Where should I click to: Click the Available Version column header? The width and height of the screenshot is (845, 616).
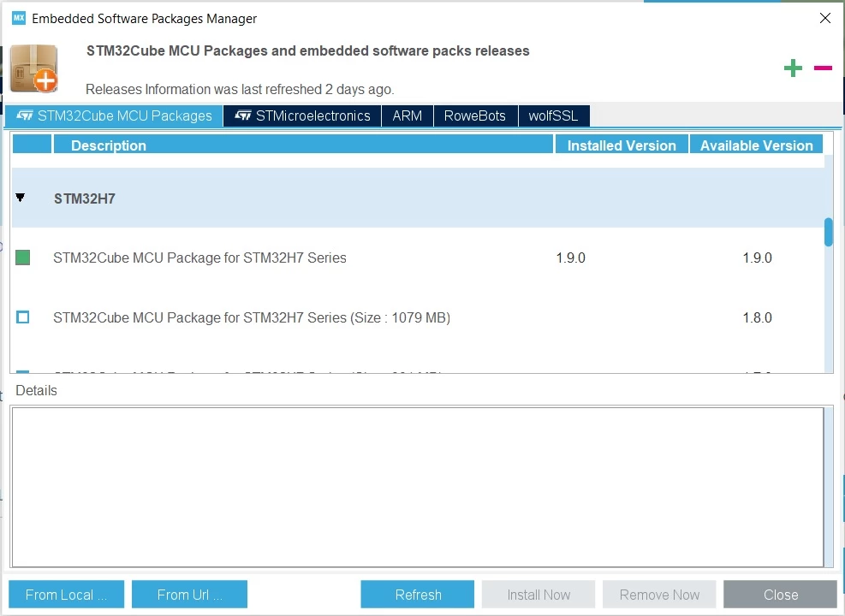click(x=756, y=145)
